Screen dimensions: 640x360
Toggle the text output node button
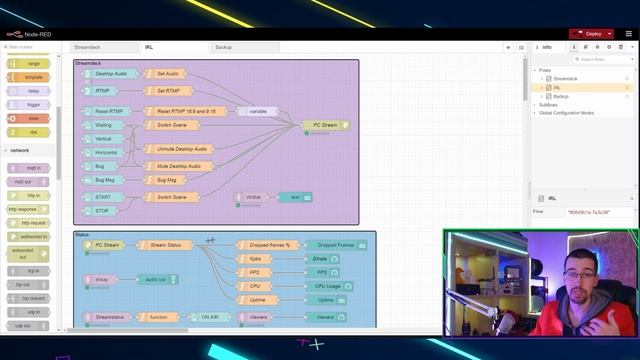pyautogui.click(x=307, y=198)
